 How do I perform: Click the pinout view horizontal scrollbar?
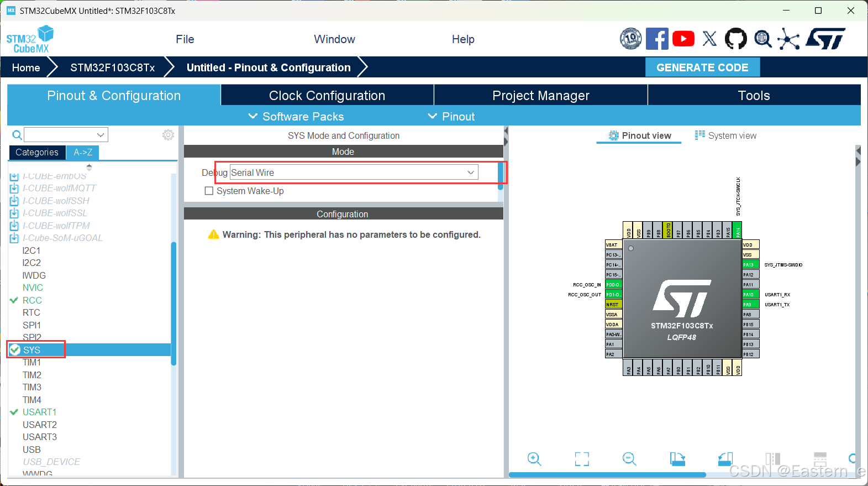click(607, 474)
